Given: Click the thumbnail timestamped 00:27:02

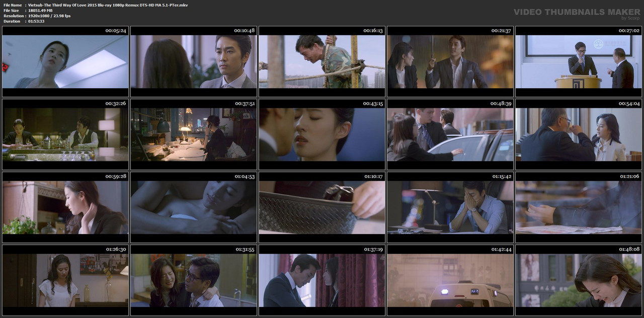Looking at the screenshot, I should (x=579, y=61).
